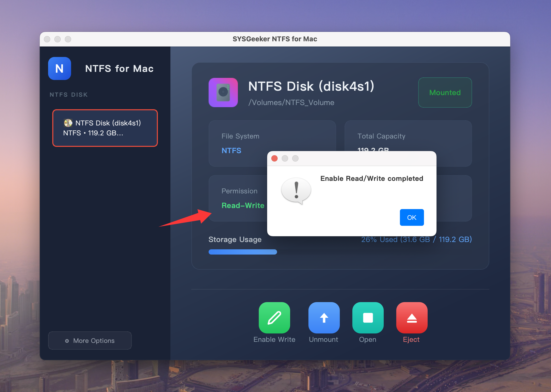This screenshot has height=392, width=551.
Task: Close the Enable Read/Write completed dialog
Action: point(274,159)
